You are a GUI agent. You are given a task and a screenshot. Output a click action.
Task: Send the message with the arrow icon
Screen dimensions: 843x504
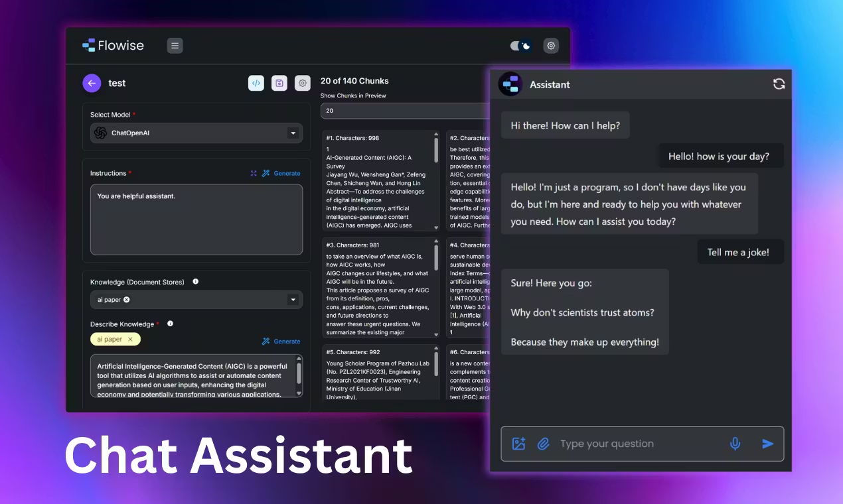point(767,444)
